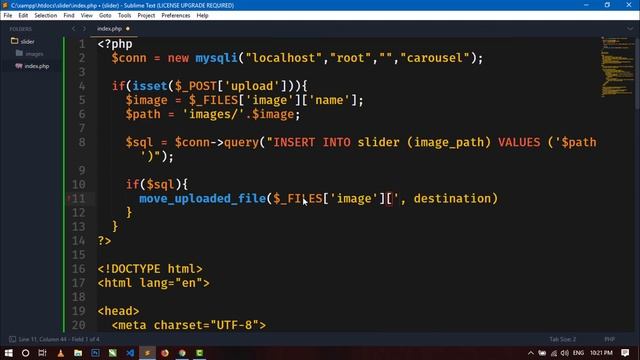The width and height of the screenshot is (640, 360).
Task: Click the FOLDERS sidebar heading
Action: (x=20, y=29)
